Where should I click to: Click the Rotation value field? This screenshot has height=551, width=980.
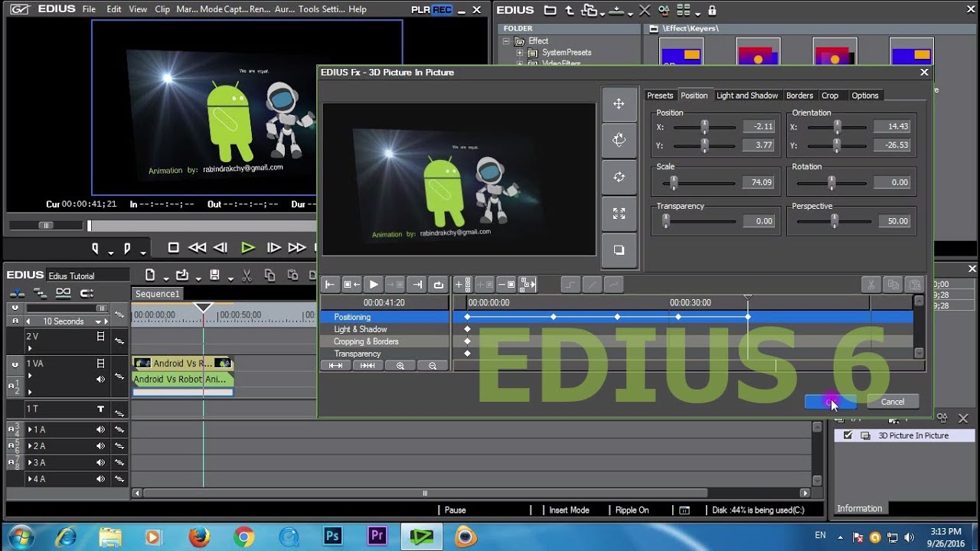892,183
